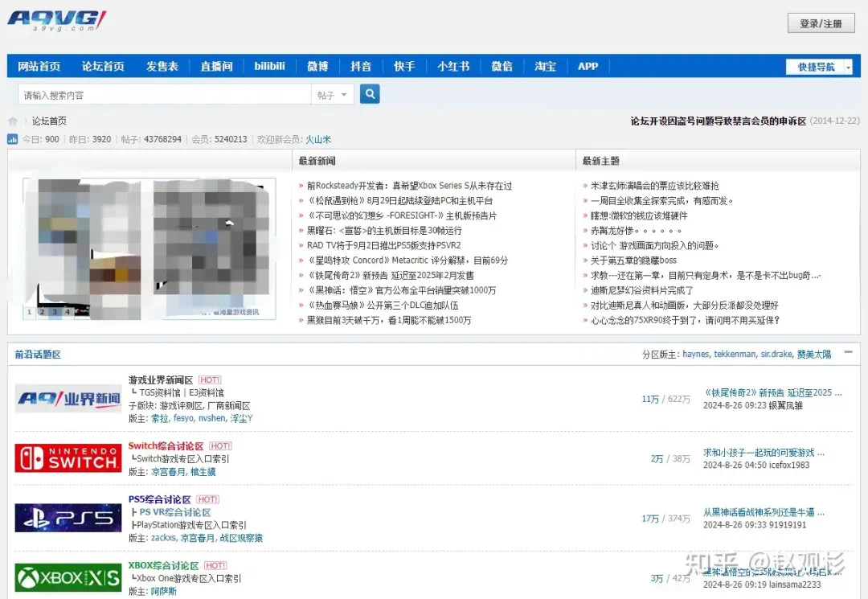
Task: Open the 米津玄师演唱会 topic
Action: pyautogui.click(x=655, y=186)
